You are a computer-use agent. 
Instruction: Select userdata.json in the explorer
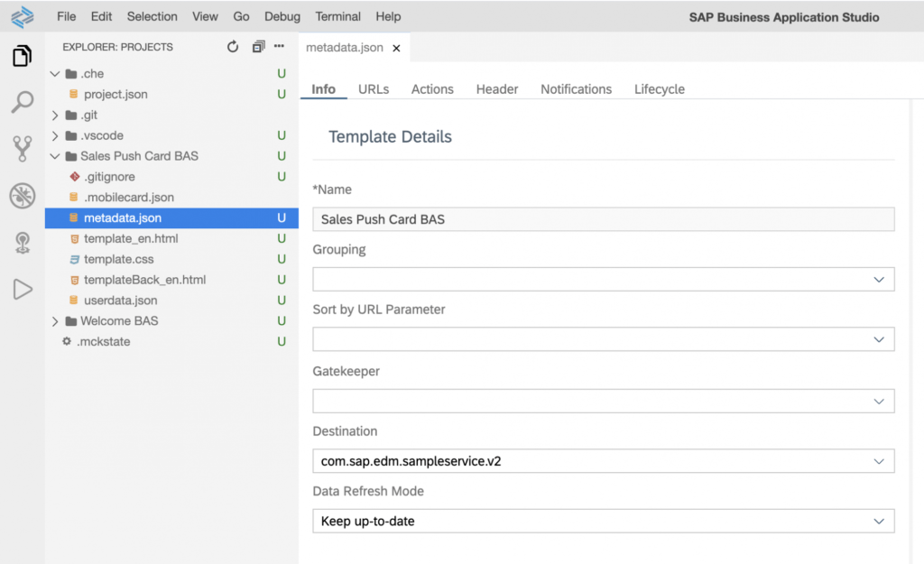[x=120, y=300]
